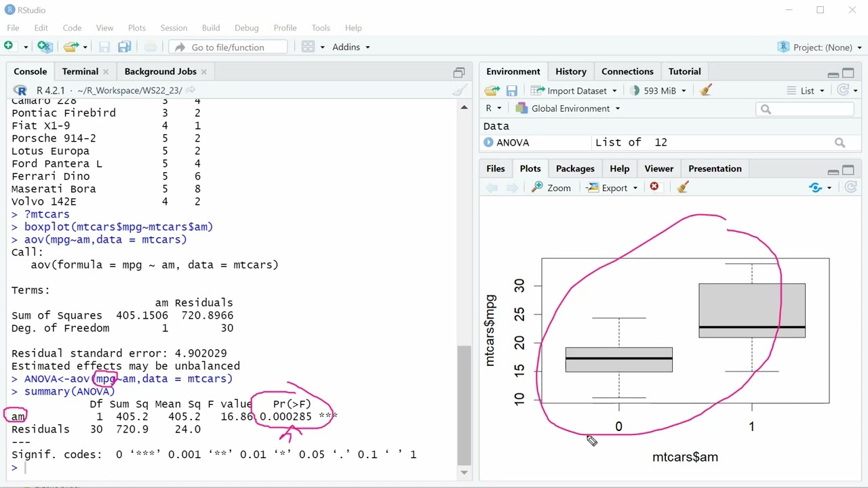Switch to the History tab
868x488 pixels.
(571, 71)
